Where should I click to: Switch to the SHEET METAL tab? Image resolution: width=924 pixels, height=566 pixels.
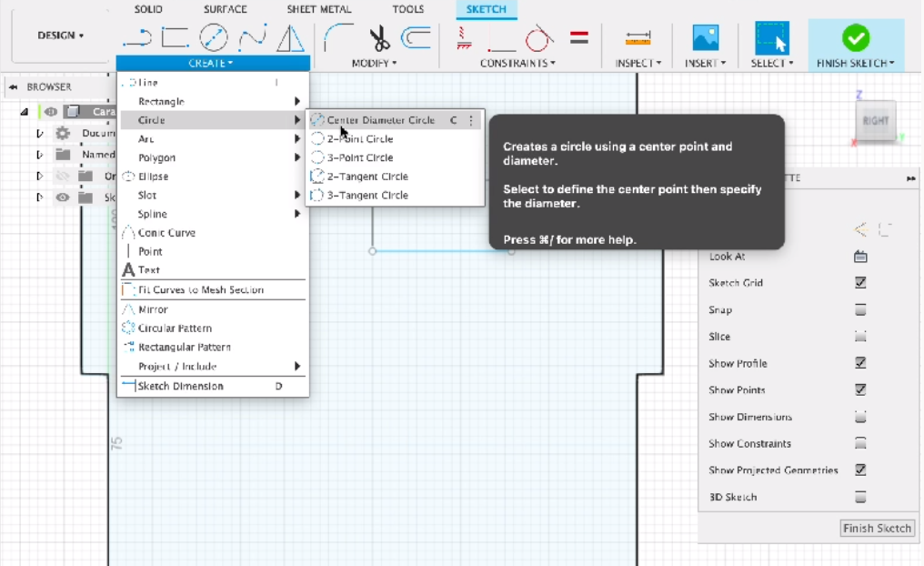(319, 9)
